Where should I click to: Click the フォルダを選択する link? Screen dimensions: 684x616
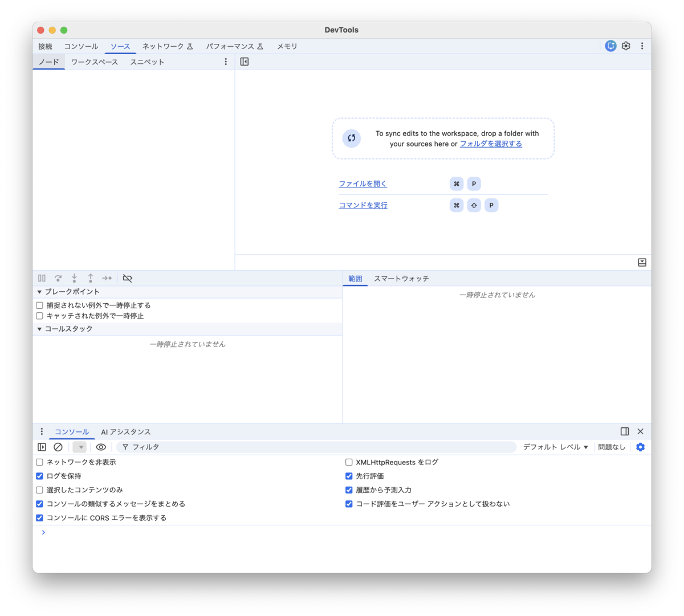[x=491, y=144]
